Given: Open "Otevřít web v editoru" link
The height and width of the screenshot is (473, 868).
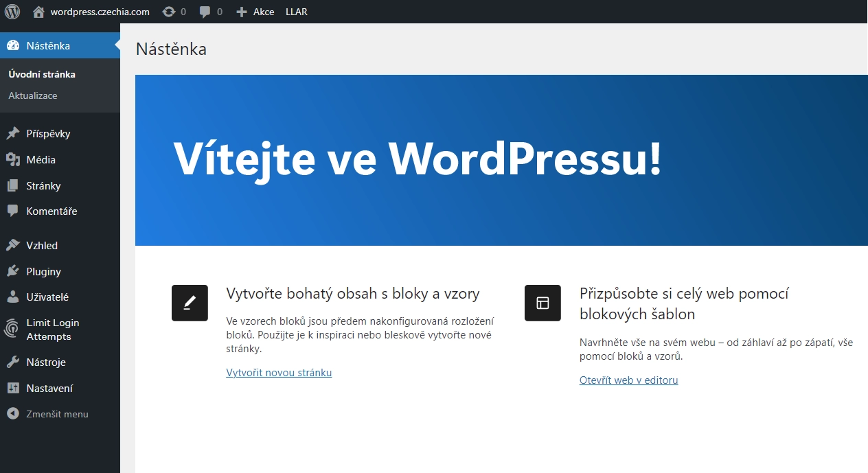Looking at the screenshot, I should pos(628,380).
